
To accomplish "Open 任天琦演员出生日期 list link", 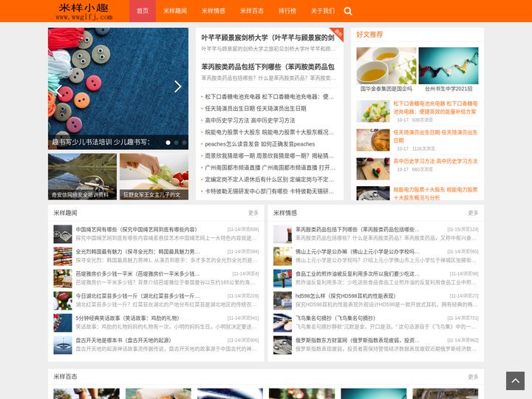I will click(256, 109).
